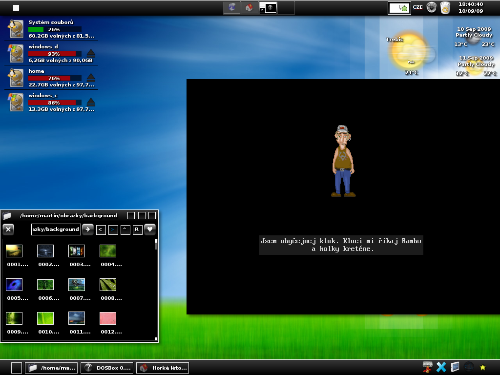Select the 0007 landscape thumbnail
The image size is (500, 375).
(x=76, y=284)
